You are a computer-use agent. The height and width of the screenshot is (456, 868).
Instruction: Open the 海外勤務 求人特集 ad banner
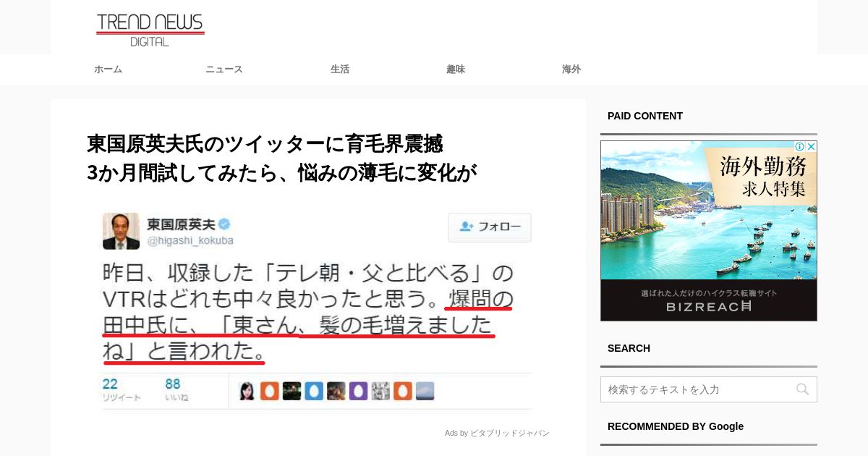tap(709, 231)
